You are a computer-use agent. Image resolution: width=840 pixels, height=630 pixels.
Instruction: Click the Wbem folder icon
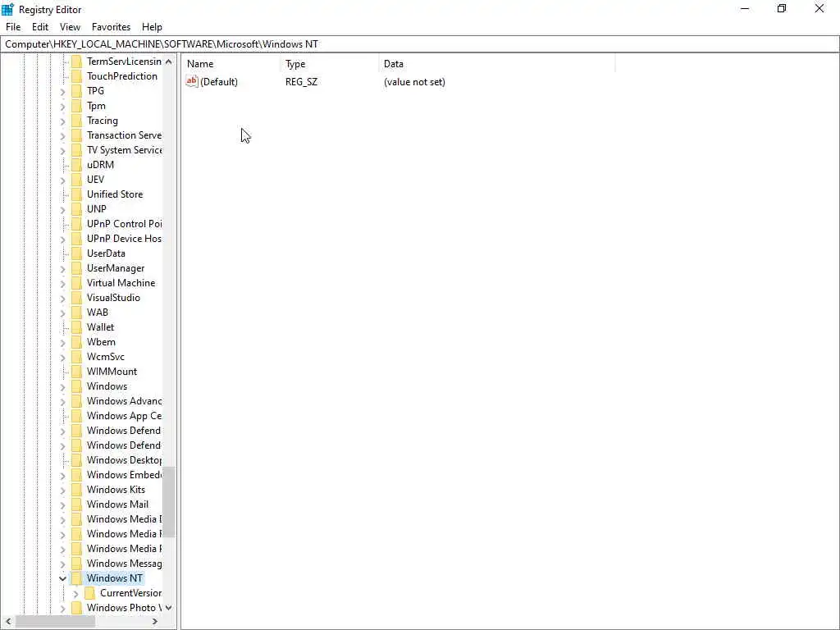click(76, 342)
